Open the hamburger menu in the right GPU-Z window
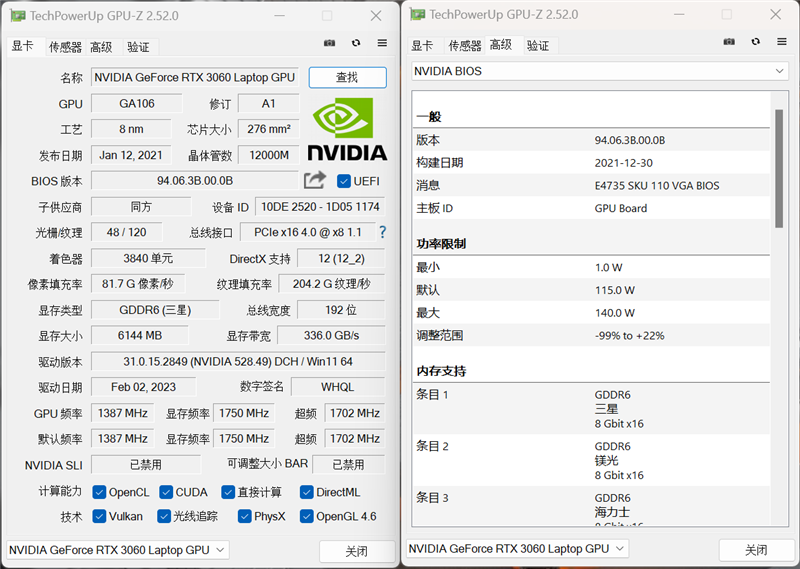Image resolution: width=800 pixels, height=569 pixels. [x=782, y=42]
